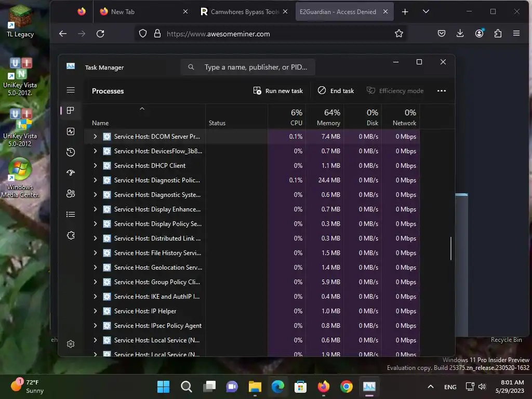Click the Task Manager vertical scrollbar thumb

point(451,248)
